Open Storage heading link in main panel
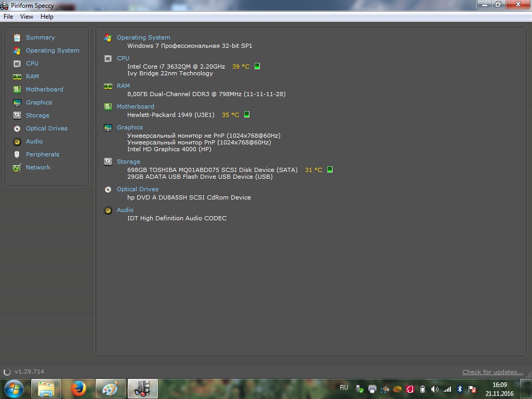Image resolution: width=532 pixels, height=399 pixels. click(x=128, y=162)
